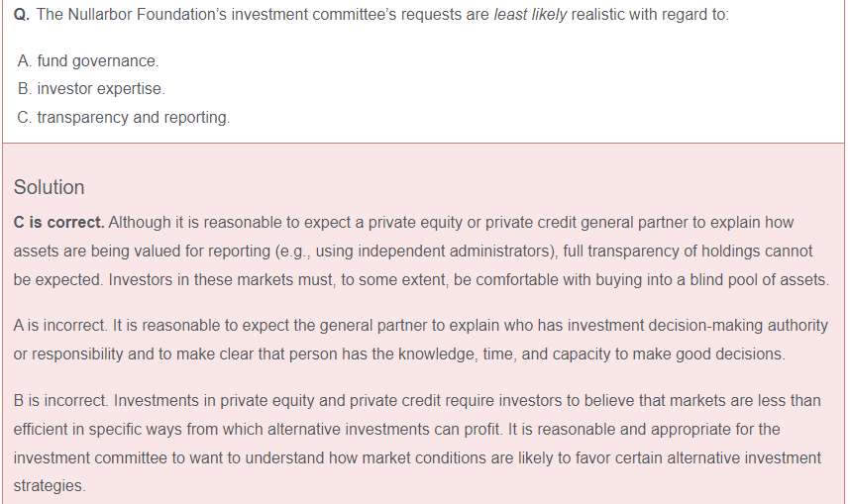Click the letter C option marker
The width and height of the screenshot is (850, 504).
pyautogui.click(x=25, y=118)
